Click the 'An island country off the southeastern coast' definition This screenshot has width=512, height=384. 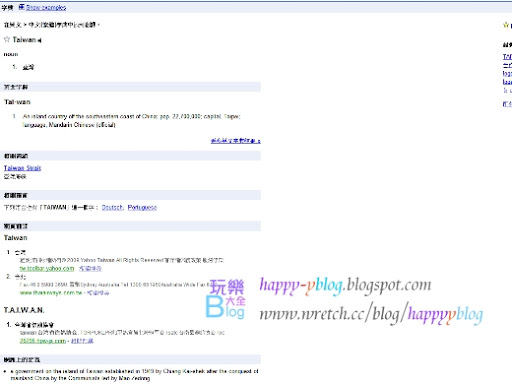[x=131, y=120]
